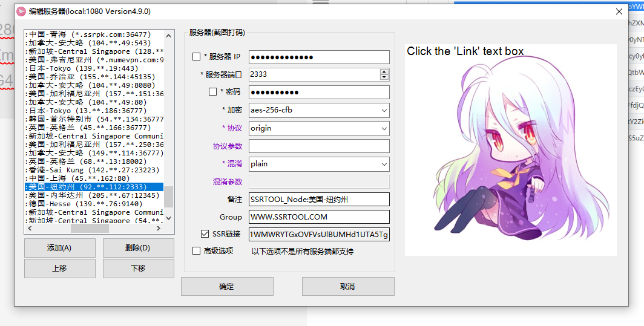
Task: Click server list scroll-left arrow
Action: (x=30, y=228)
